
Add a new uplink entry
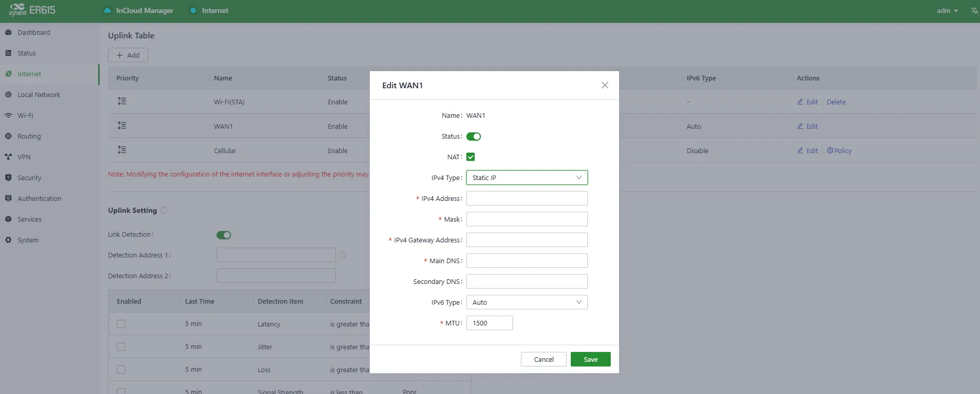(x=128, y=55)
